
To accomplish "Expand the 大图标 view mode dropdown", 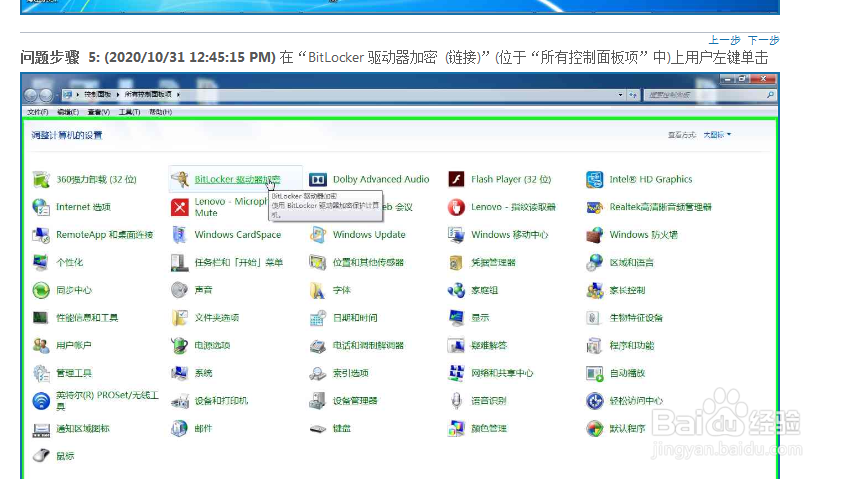I will (717, 134).
